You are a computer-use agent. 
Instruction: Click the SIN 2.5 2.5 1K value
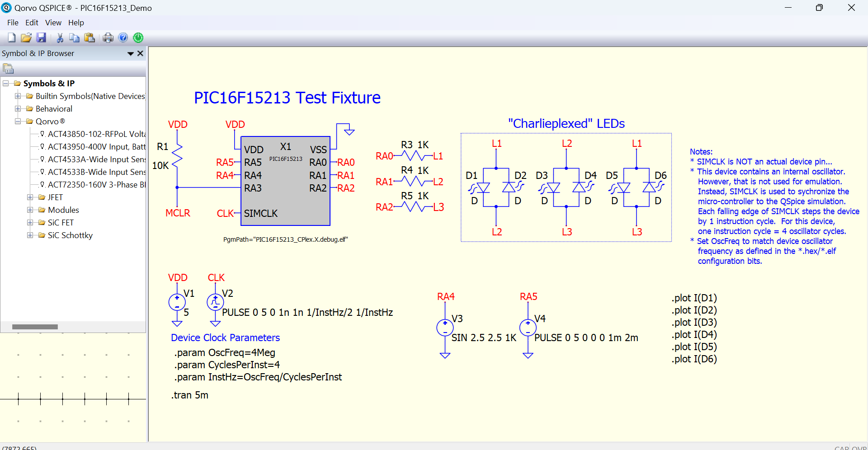[484, 337]
